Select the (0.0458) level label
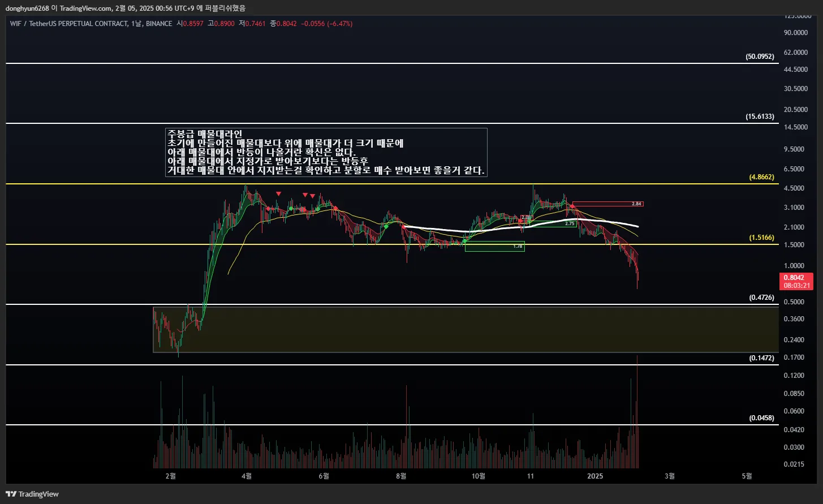Viewport: 823px width, 504px height. click(x=761, y=418)
